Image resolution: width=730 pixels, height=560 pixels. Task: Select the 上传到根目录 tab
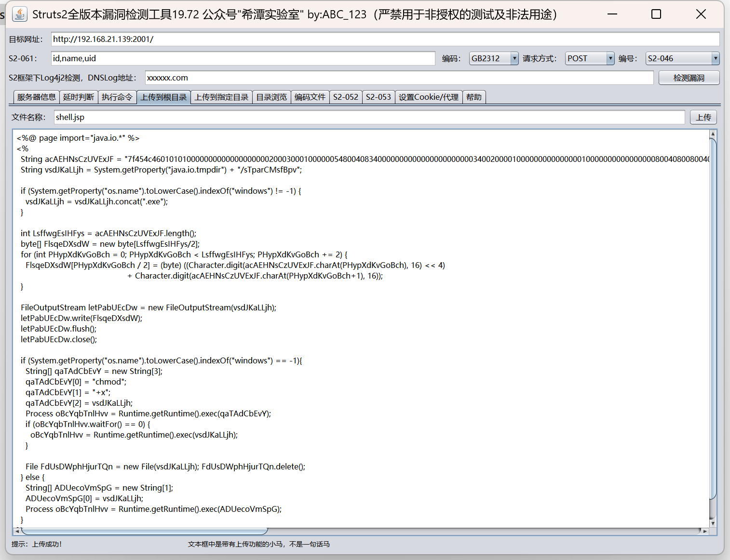pyautogui.click(x=164, y=97)
